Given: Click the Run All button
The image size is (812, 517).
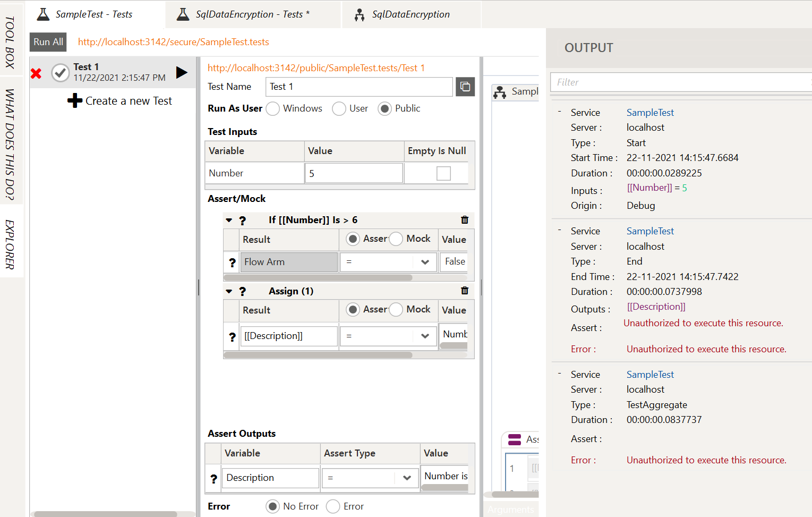Looking at the screenshot, I should pos(48,42).
